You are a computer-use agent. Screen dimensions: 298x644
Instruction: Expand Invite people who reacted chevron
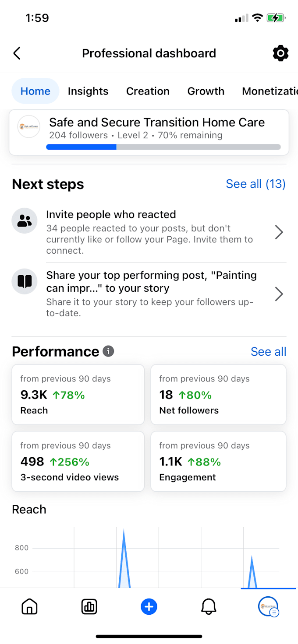tap(279, 232)
